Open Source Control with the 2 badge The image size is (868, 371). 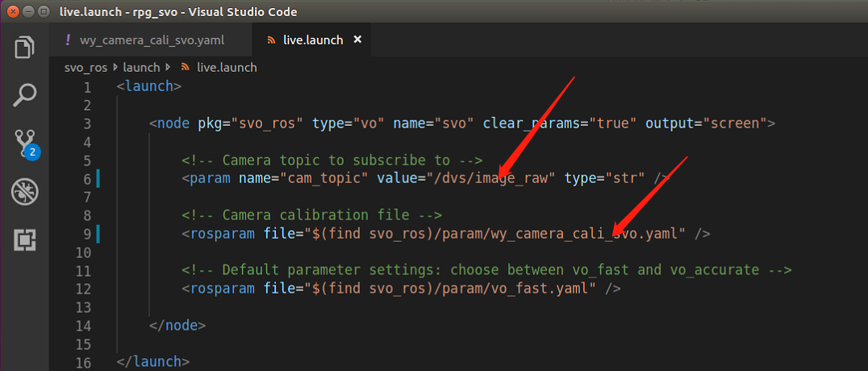[x=26, y=144]
